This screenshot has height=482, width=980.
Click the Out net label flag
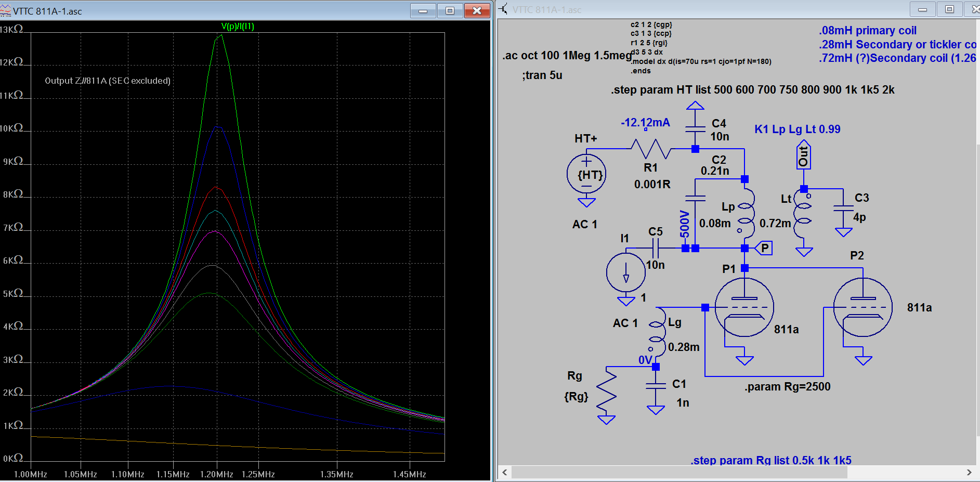pos(804,154)
